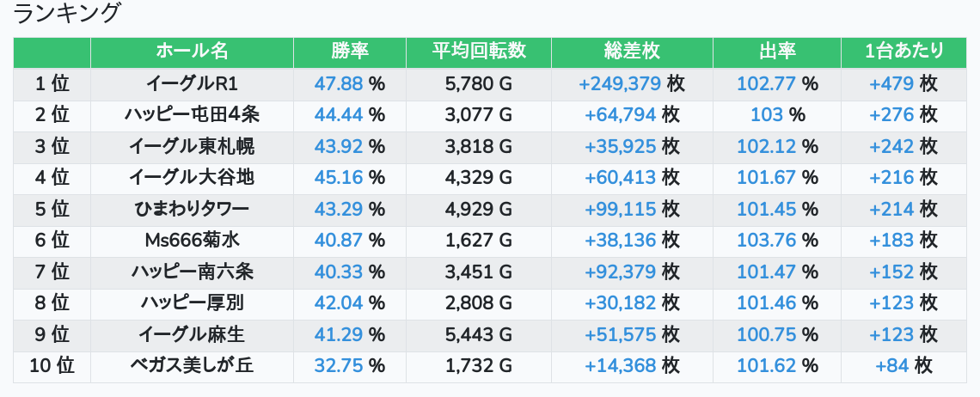Click the +249,379 total difference value
Screen dimensions: 980x397
pos(619,84)
